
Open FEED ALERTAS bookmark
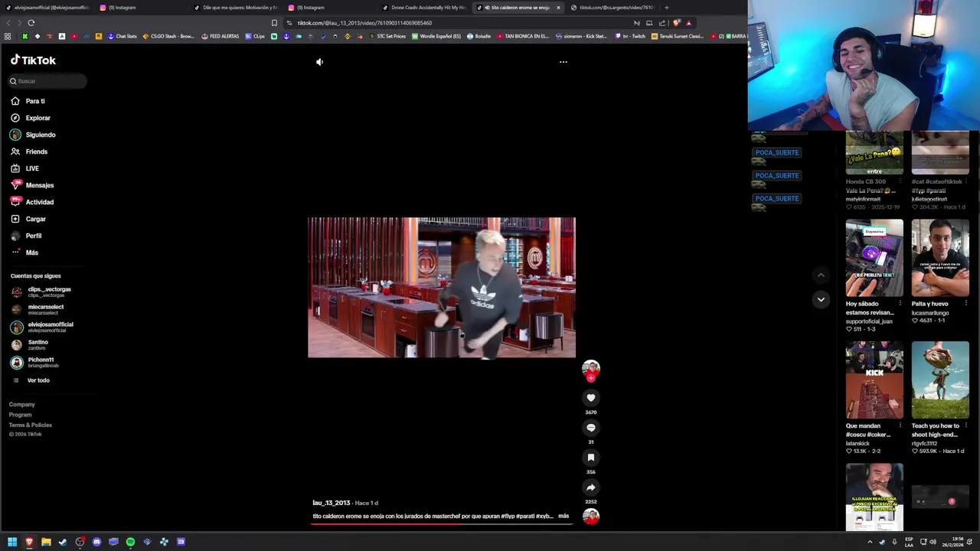[x=220, y=36]
